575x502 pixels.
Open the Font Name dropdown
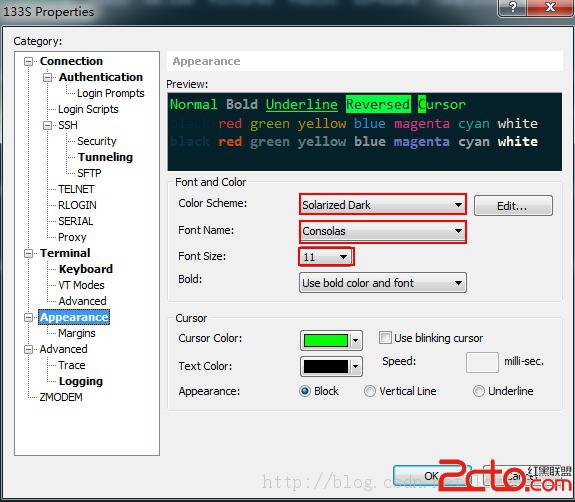click(383, 231)
